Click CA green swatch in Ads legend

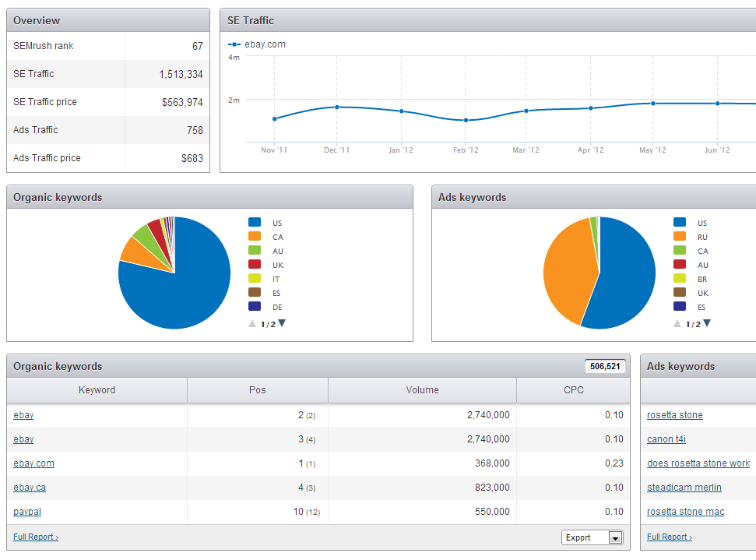click(x=680, y=250)
